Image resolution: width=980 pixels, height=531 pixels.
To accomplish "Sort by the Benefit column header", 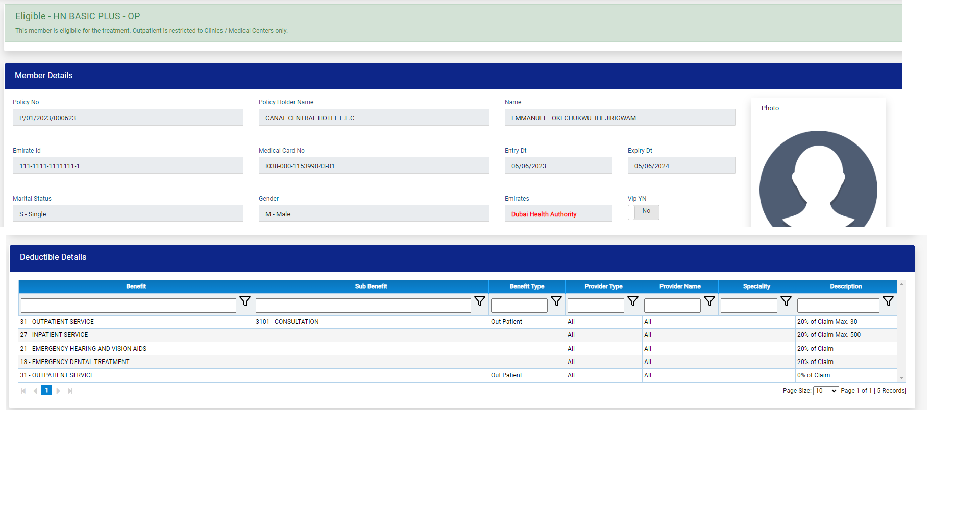I will 136,286.
